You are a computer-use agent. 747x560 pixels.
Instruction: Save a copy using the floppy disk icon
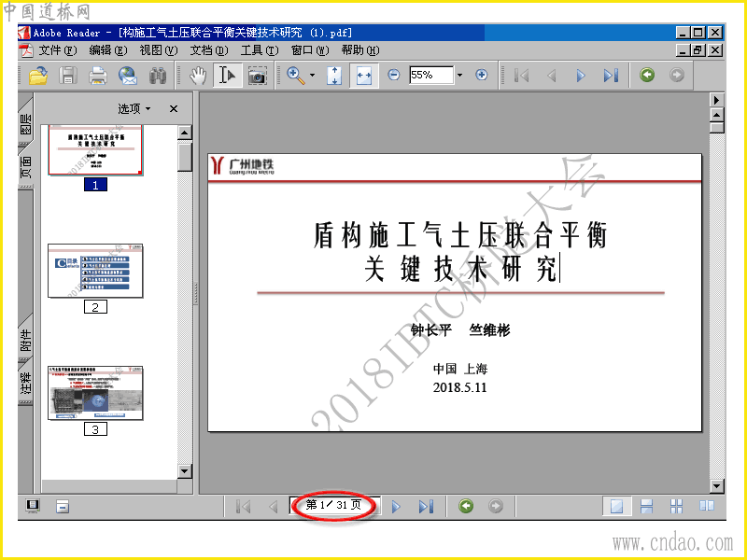pos(68,76)
